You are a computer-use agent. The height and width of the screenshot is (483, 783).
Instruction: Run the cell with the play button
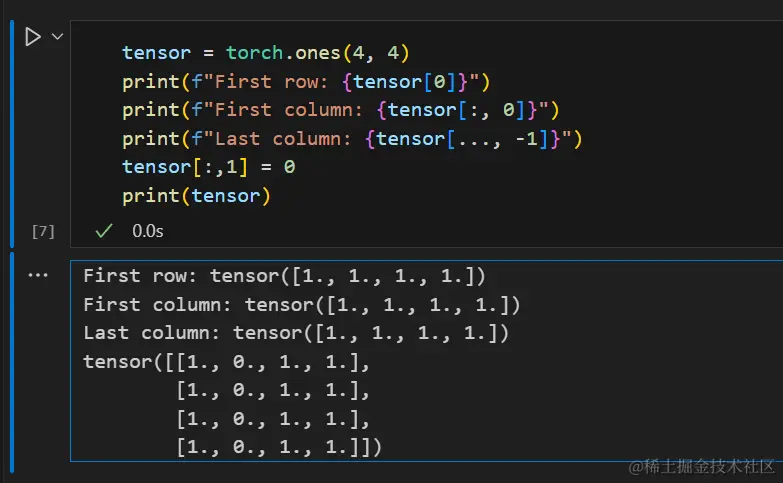pos(32,36)
